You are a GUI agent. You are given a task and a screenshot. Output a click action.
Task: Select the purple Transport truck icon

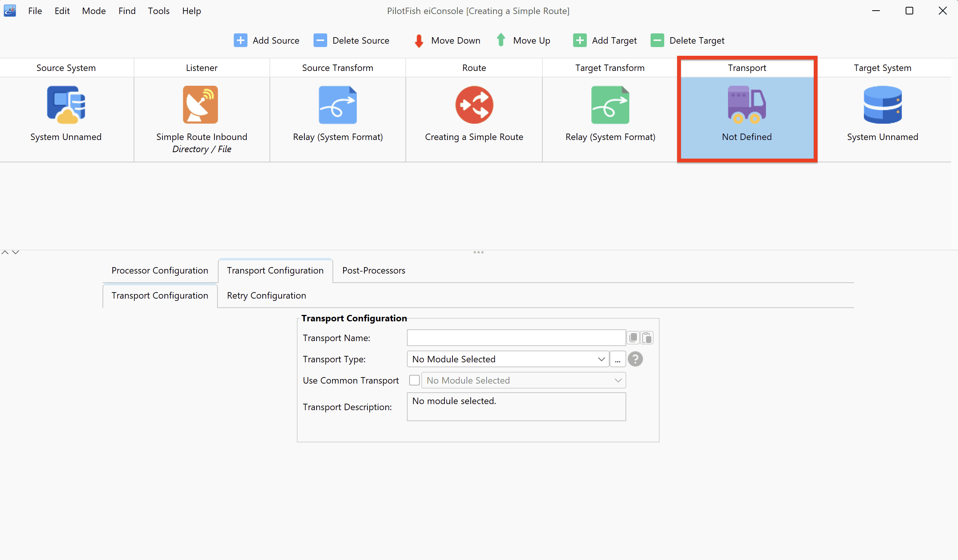[x=747, y=105]
